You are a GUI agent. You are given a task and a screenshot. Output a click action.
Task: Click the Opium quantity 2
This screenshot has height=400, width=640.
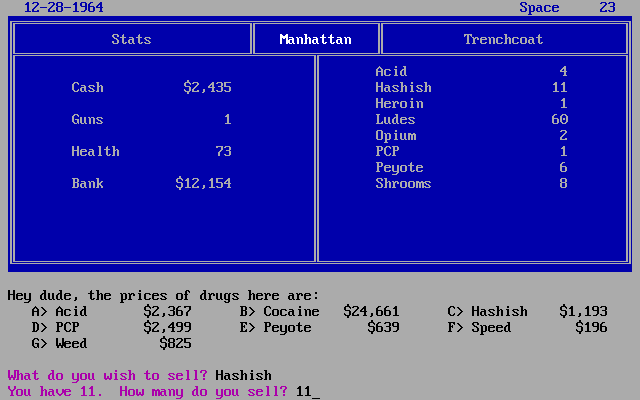click(563, 135)
